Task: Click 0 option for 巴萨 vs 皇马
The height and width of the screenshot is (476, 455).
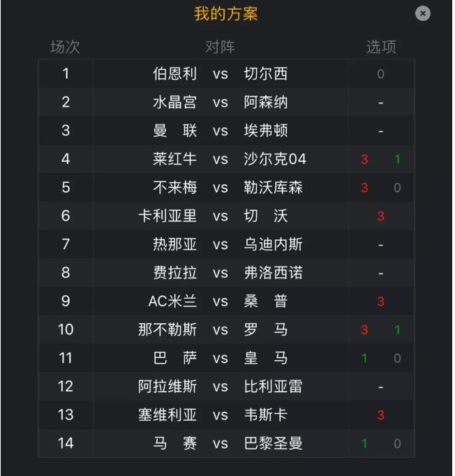Action: coord(397,359)
